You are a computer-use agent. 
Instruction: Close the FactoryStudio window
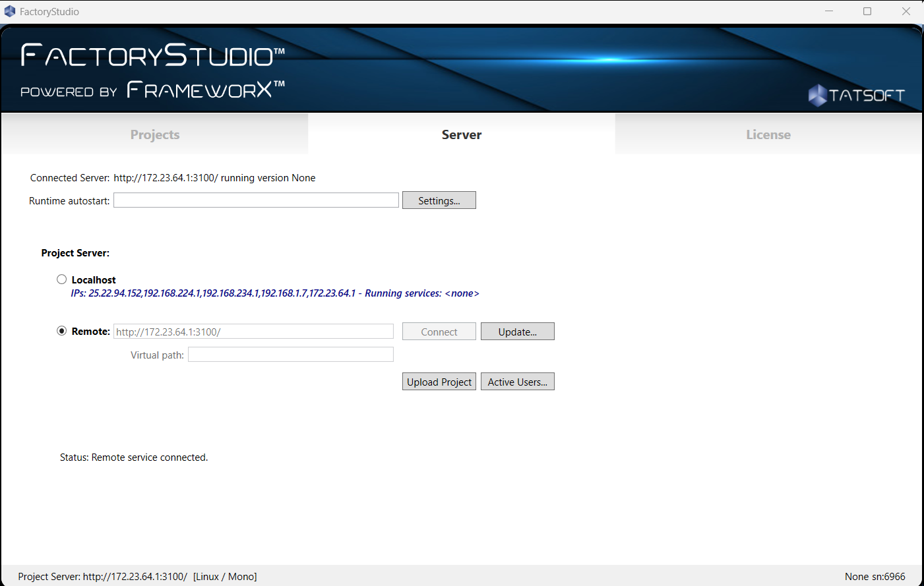pyautogui.click(x=906, y=11)
